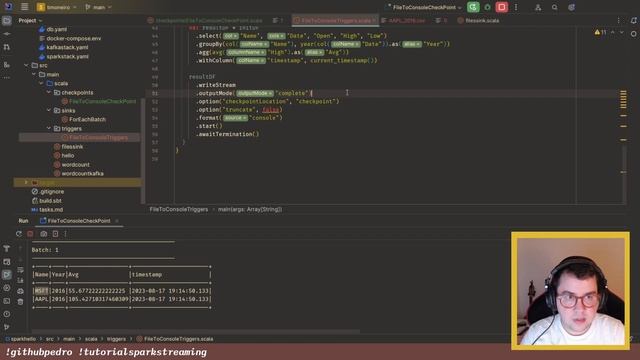Viewport: 640px width, 360px height.
Task: Collapse the src folder in project tree
Action: (26, 65)
